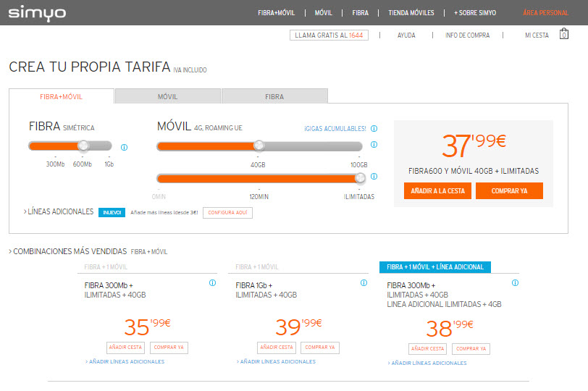Open INFO DE COMPRA link
The image size is (588, 391).
(x=467, y=35)
